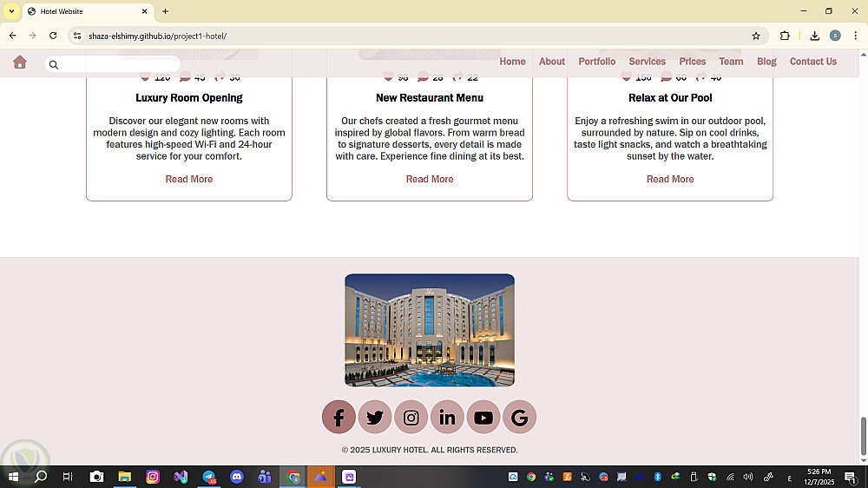The width and height of the screenshot is (868, 488).
Task: Open Chrome three-dot menu
Action: click(x=855, y=36)
